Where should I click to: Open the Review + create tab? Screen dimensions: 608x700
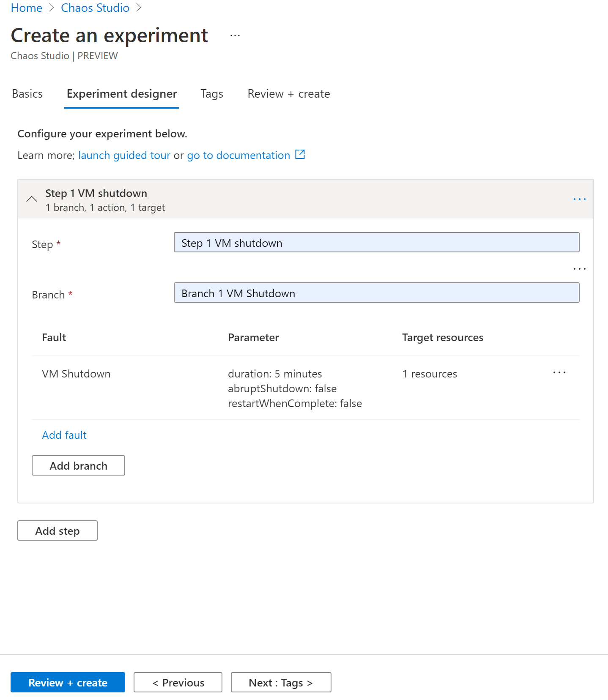[x=289, y=94]
